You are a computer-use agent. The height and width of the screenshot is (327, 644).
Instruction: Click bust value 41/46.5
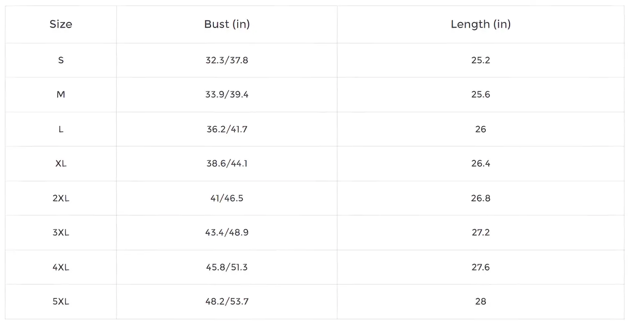227,198
